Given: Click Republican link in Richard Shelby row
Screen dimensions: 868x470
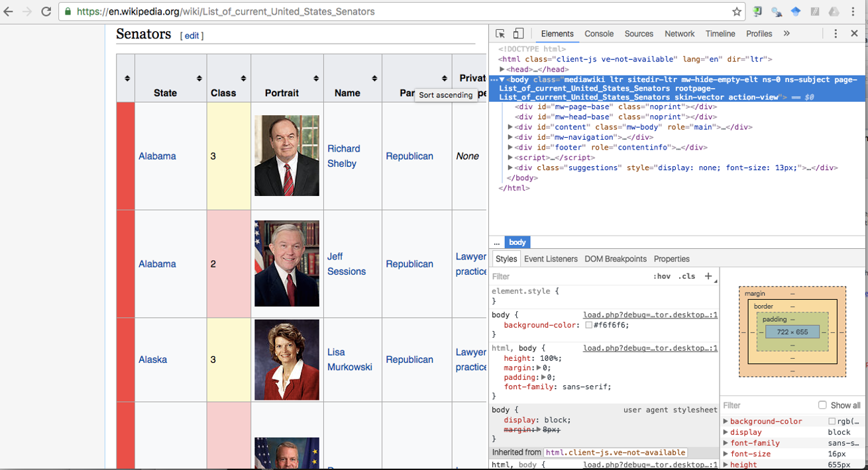Looking at the screenshot, I should point(409,156).
